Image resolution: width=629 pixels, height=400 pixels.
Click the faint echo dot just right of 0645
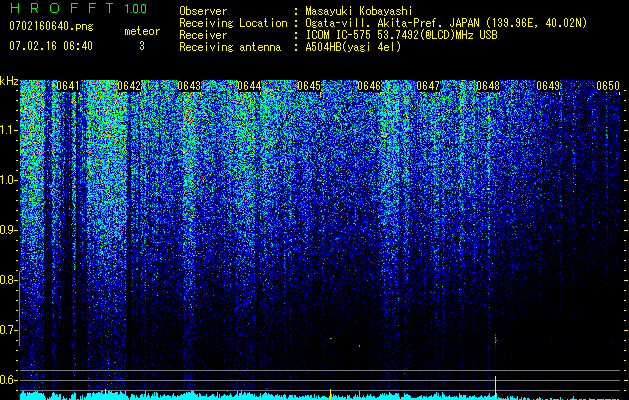(331, 339)
